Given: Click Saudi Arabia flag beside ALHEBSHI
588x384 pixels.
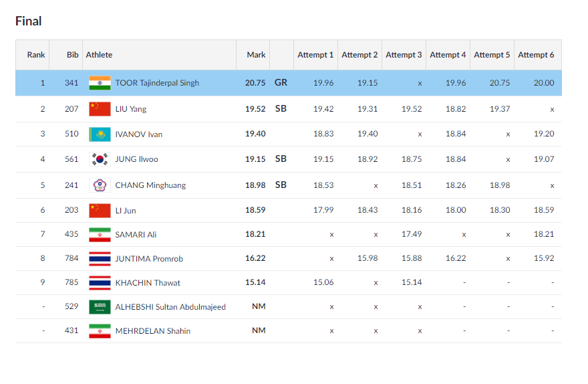Looking at the screenshot, I should (100, 307).
